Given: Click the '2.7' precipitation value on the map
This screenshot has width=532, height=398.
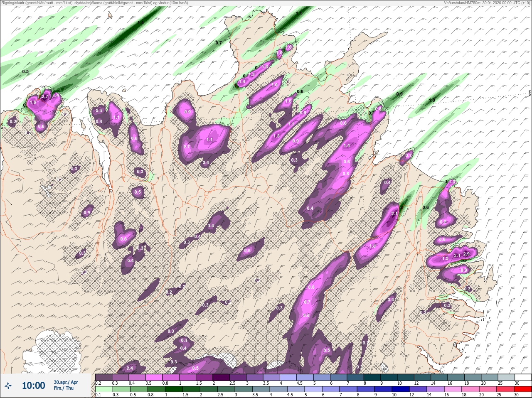Looking at the screenshot, I should pos(46,96).
